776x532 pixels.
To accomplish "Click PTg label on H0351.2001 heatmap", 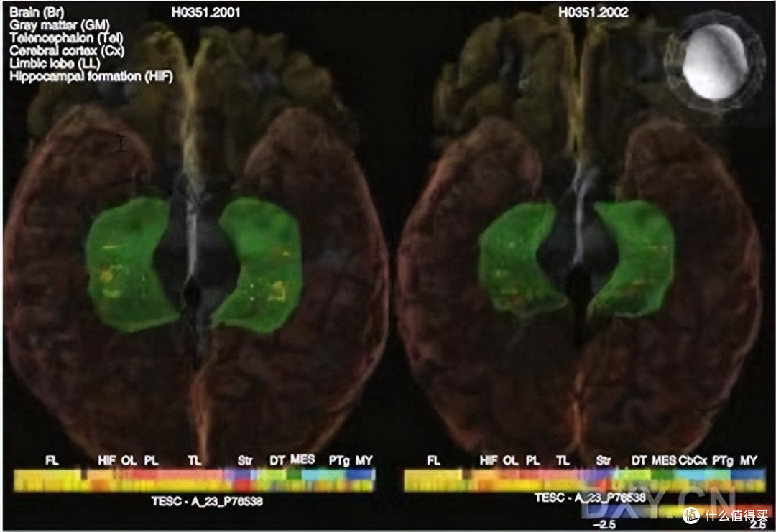I will [x=339, y=461].
